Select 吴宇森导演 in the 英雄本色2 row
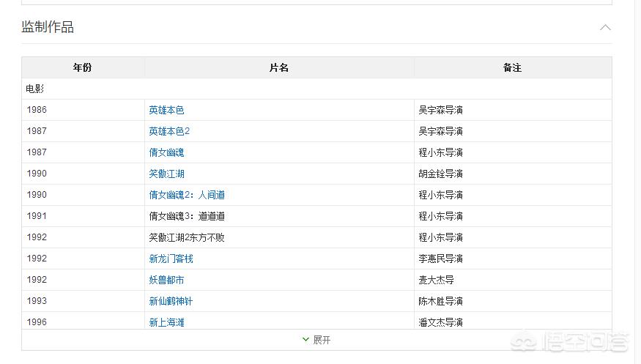 coord(441,131)
